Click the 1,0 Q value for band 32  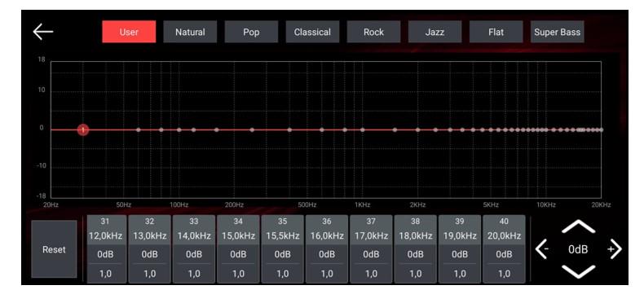tap(150, 274)
